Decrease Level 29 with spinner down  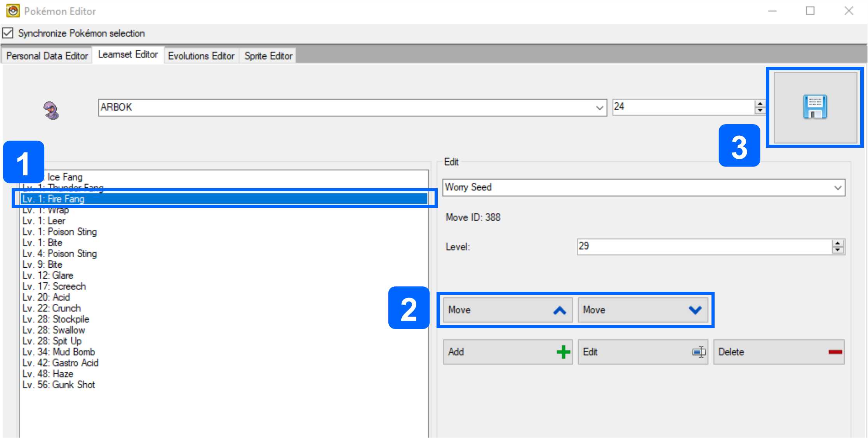pyautogui.click(x=838, y=250)
